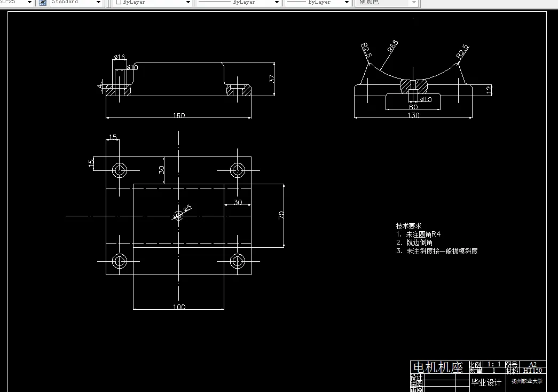Viewport: 558px width, 392px height.
Task: Open the ByLayer linetype dropdown
Action: click(x=277, y=3)
